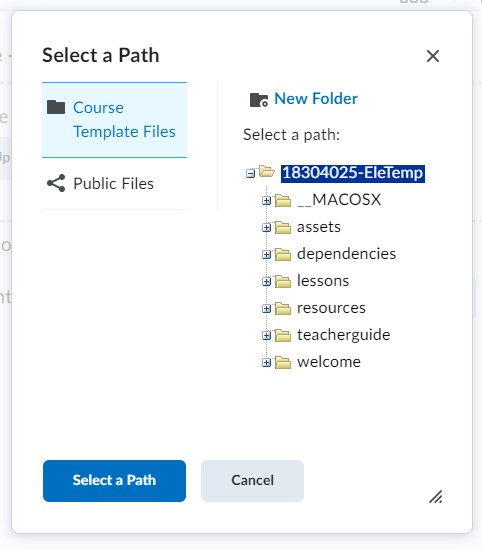Expand the resources folder node
This screenshot has width=482, height=550.
(x=267, y=308)
